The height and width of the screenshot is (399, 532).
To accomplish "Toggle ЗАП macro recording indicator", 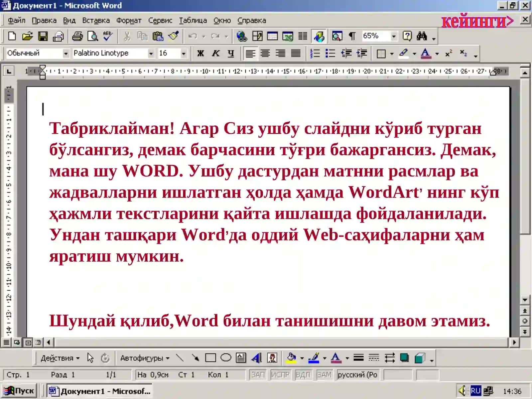I will [x=258, y=375].
